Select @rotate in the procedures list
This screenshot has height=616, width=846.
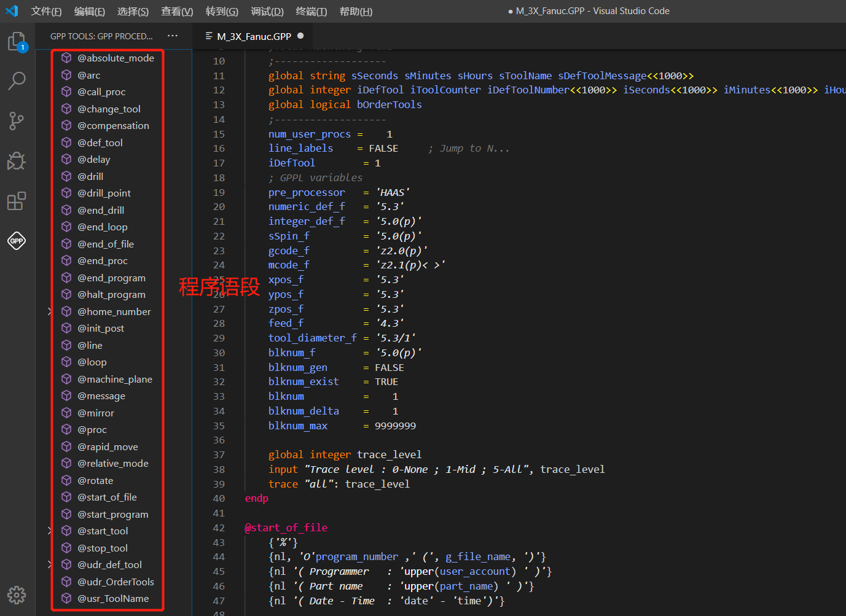click(x=95, y=480)
